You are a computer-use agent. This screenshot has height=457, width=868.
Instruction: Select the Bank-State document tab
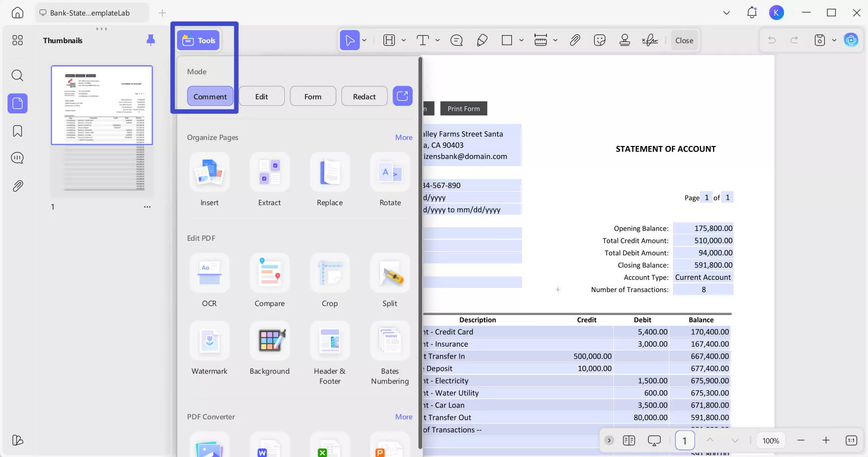(x=90, y=13)
